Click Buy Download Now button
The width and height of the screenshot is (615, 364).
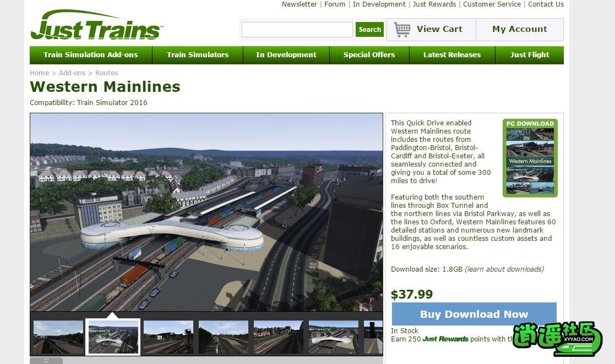[x=474, y=315]
